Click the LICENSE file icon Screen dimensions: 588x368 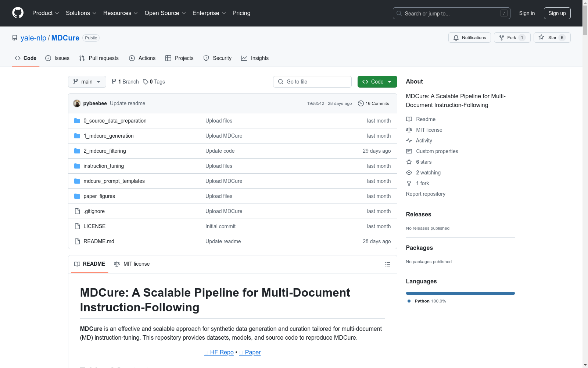point(77,226)
